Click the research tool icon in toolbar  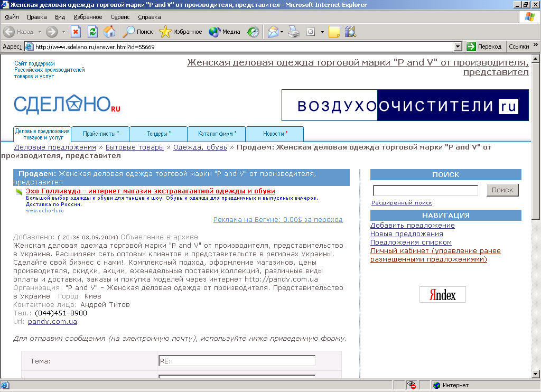(x=350, y=32)
